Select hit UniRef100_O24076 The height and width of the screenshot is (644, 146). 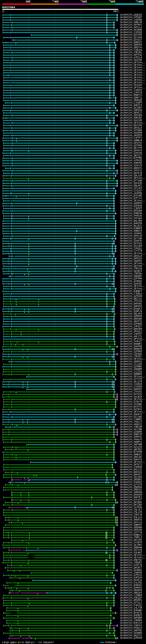point(131,165)
